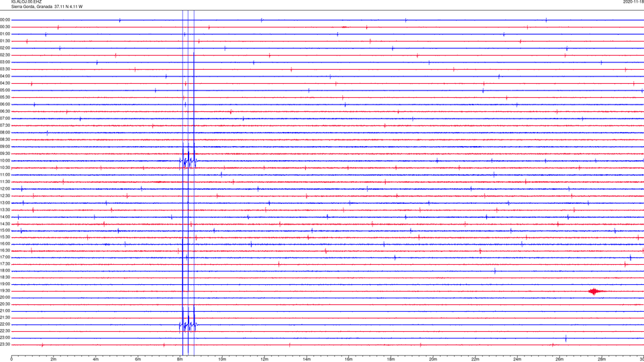Click the location text Sierra Gorda, Granada
Viewport: 644px width, 362px height.
(x=32, y=7)
